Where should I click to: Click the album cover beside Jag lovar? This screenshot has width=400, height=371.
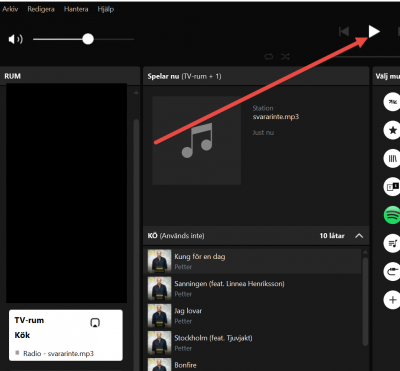click(159, 315)
